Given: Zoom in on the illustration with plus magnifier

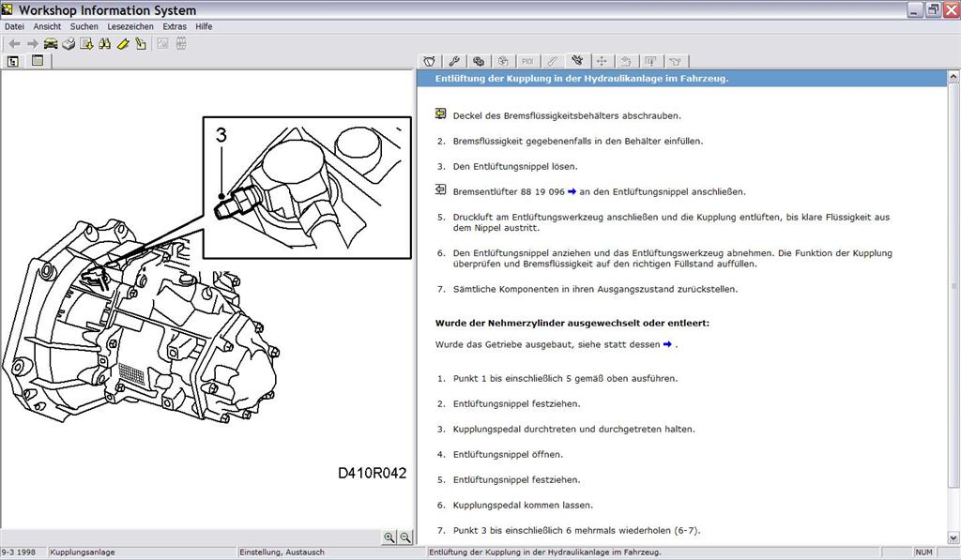Looking at the screenshot, I should pos(389,537).
